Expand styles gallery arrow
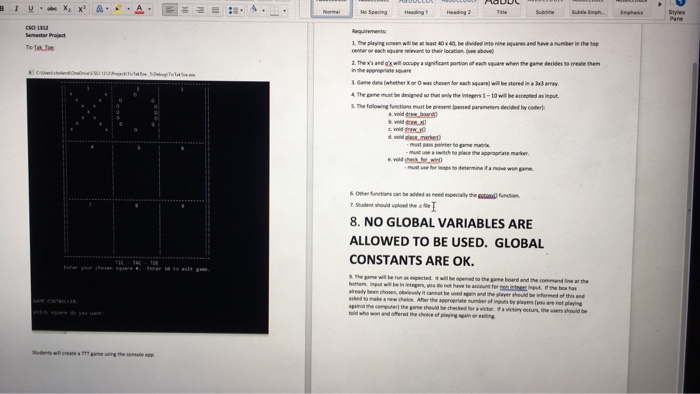 (x=660, y=4)
